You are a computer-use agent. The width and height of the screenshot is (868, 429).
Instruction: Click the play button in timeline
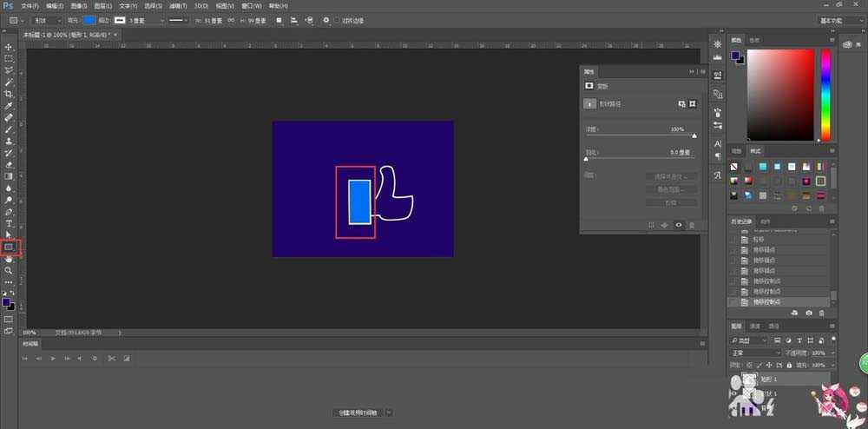(53, 358)
